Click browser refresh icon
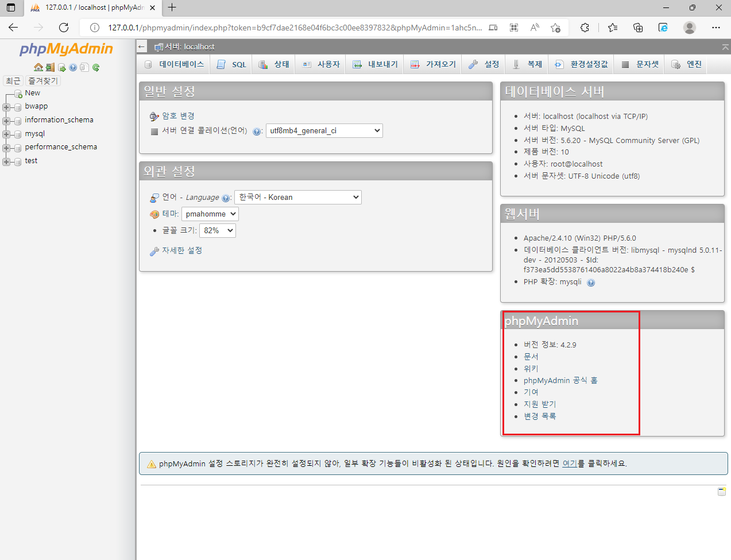Screen dimensions: 731x560 click(x=64, y=27)
